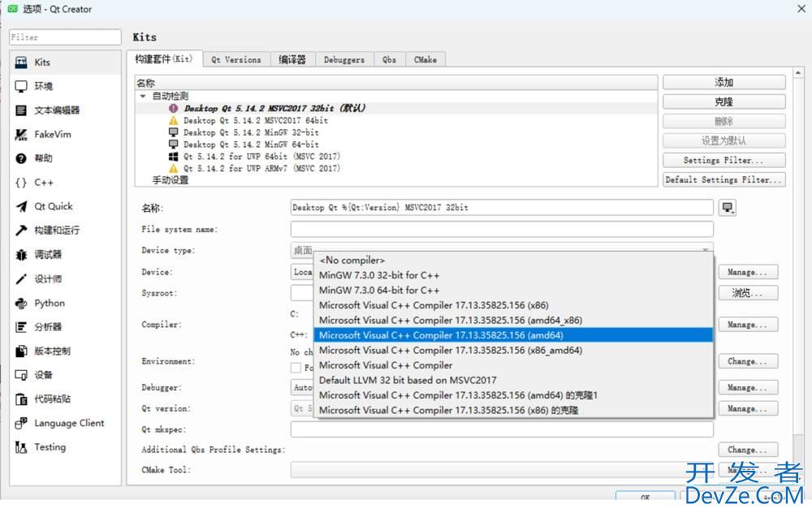Switch to the 编译器 compilers tab

pos(292,60)
